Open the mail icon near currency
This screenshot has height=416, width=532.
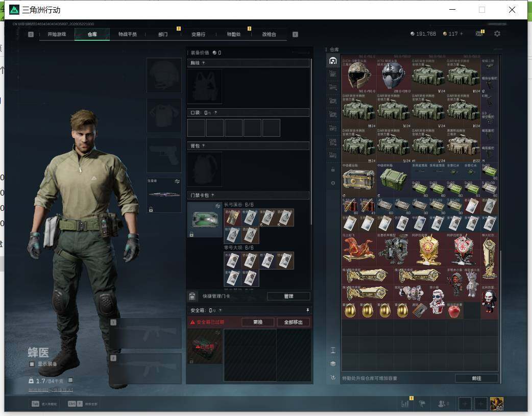tap(479, 34)
